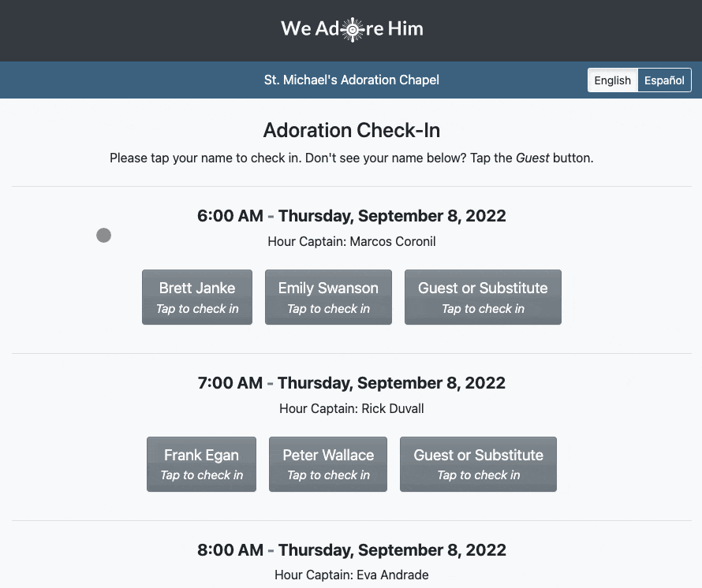Viewport: 702px width, 588px height.
Task: Tap Guest or Substitute for 7:00 AM
Action: [478, 464]
